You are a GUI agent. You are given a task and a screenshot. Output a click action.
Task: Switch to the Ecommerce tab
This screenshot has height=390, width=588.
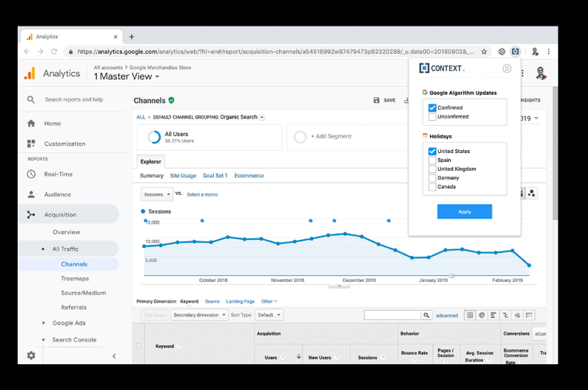coord(249,176)
